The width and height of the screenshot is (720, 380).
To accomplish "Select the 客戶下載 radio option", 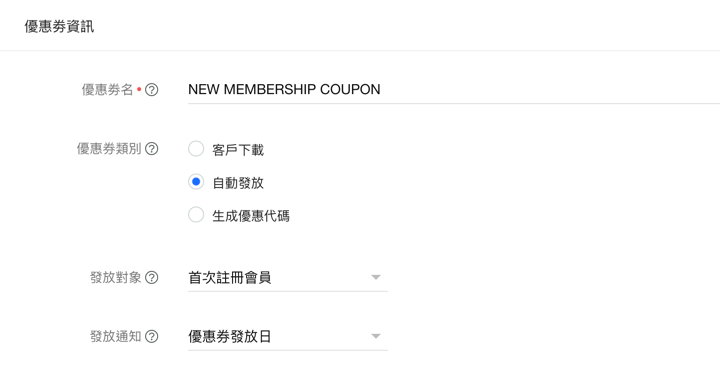I will 196,149.
